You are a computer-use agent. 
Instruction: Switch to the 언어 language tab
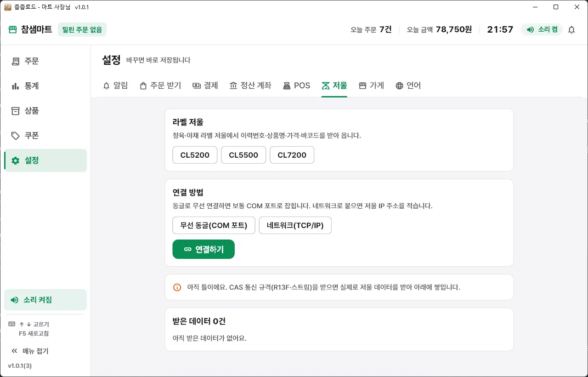tap(408, 86)
